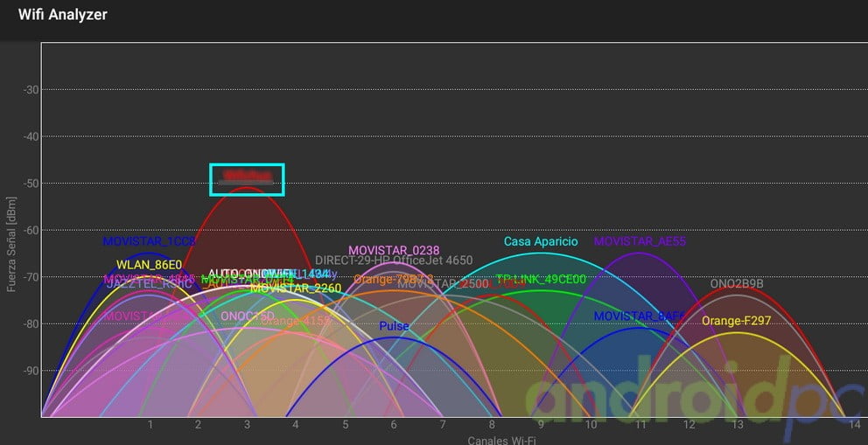This screenshot has height=445, width=868.
Task: Select the Orange-F297 network label
Action: 737,321
